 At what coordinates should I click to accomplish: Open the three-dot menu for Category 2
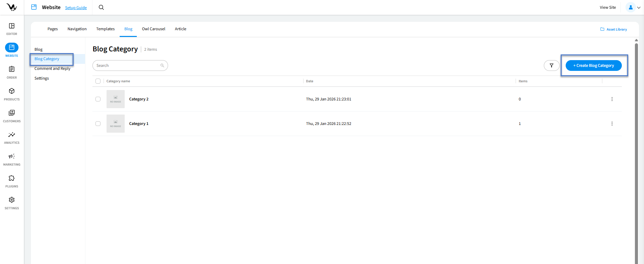coord(612,99)
